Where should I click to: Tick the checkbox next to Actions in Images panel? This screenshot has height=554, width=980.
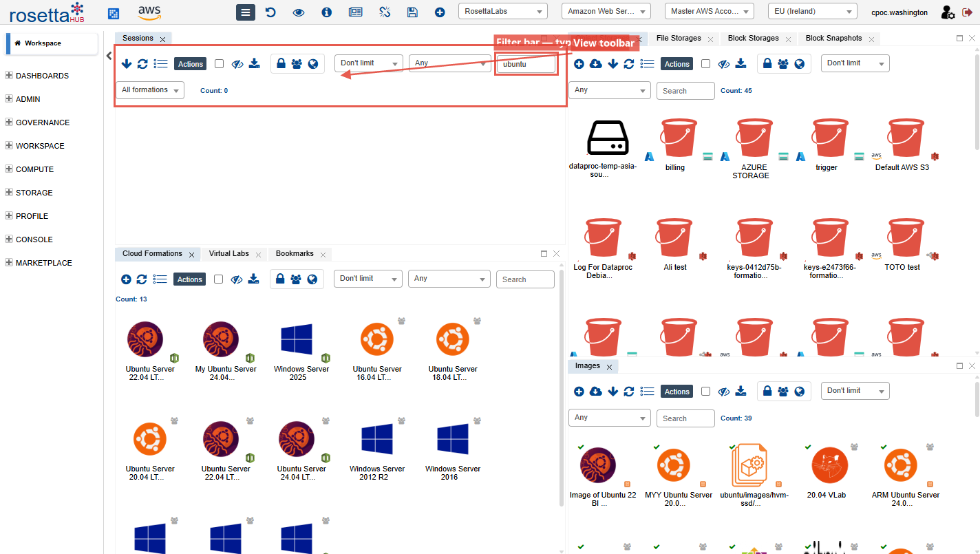click(x=705, y=392)
